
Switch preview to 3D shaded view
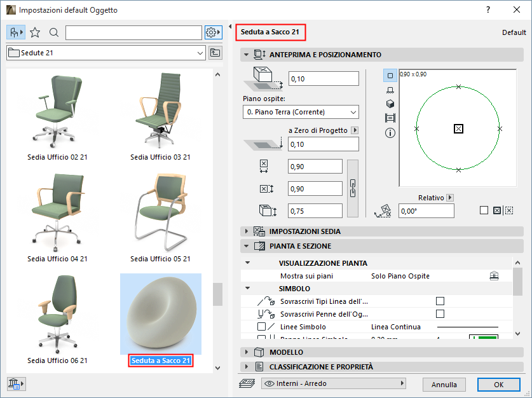pos(390,104)
